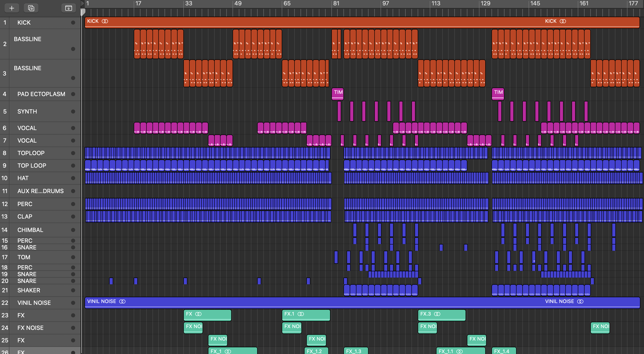644x354 pixels.
Task: Click the loop icon on KICK region
Action: click(x=105, y=21)
